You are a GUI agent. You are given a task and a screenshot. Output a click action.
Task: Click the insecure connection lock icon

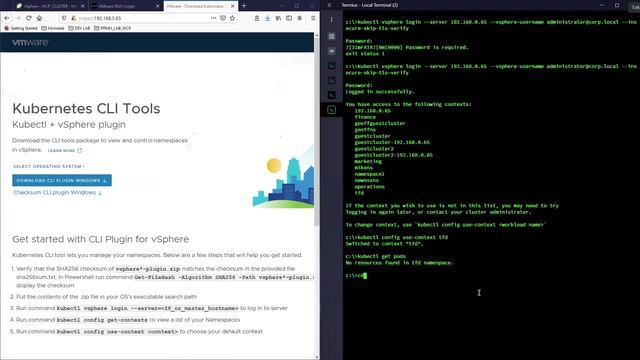click(x=73, y=18)
